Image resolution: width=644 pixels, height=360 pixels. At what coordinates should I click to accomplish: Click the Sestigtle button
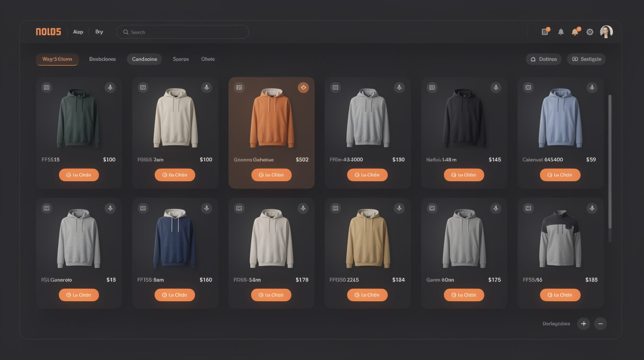tap(586, 59)
